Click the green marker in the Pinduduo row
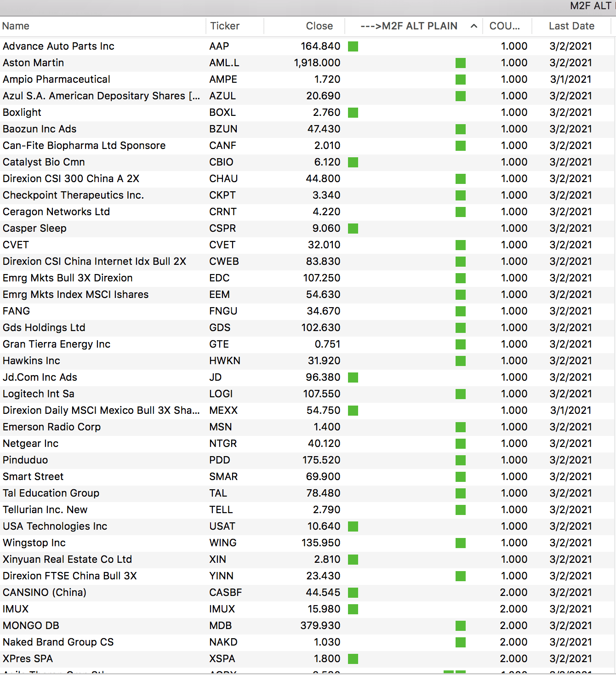 pyautogui.click(x=461, y=460)
